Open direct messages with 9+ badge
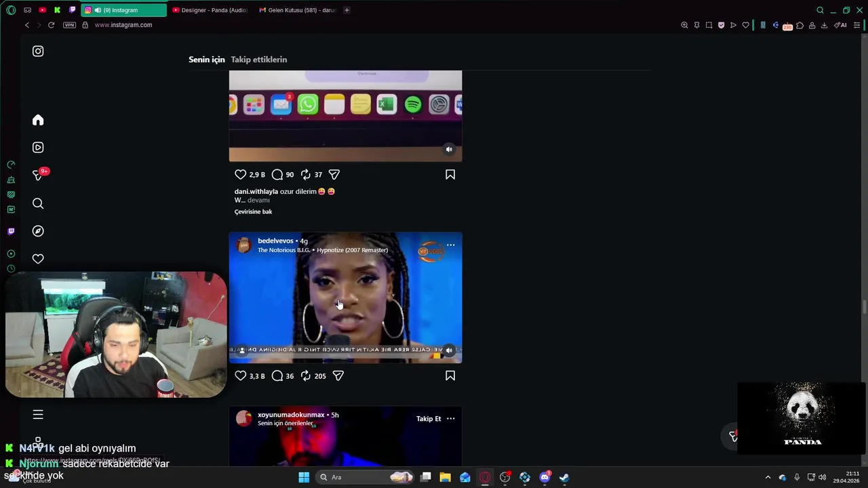Screen dimensions: 868x488 click(x=38, y=176)
